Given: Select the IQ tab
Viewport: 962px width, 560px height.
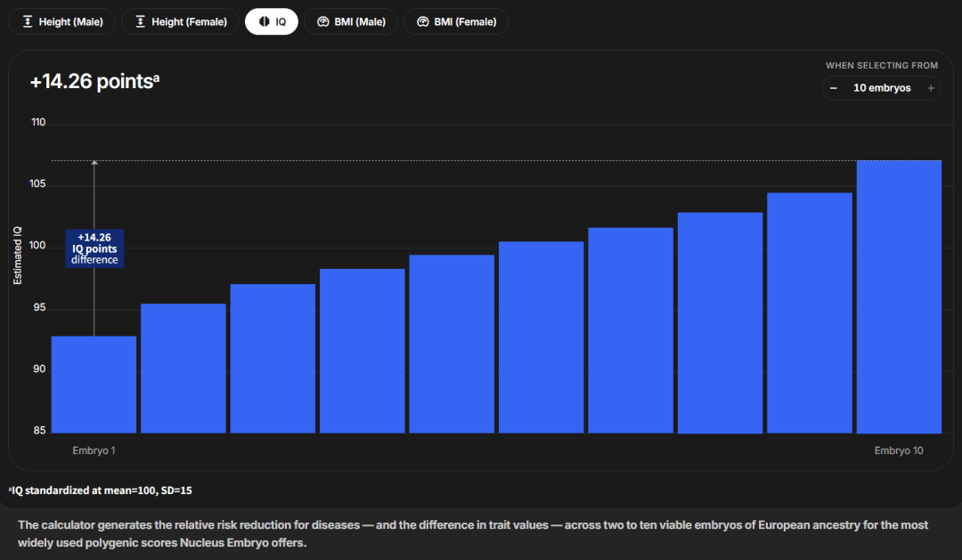Looking at the screenshot, I should (272, 21).
